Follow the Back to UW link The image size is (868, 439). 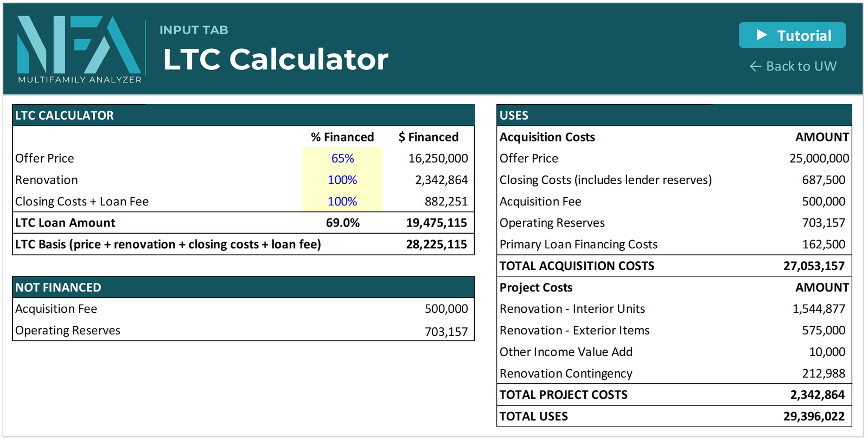coord(793,66)
